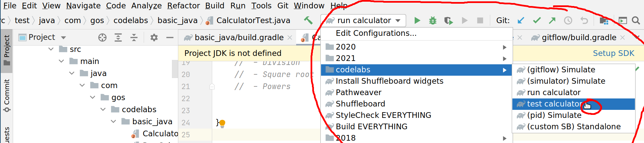Open the File menu
644x143 pixels.
[x=10, y=6]
